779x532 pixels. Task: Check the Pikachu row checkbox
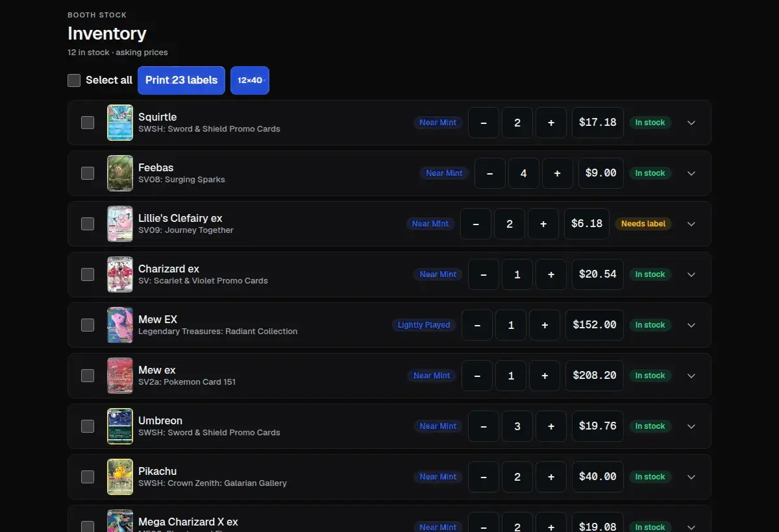(x=88, y=477)
